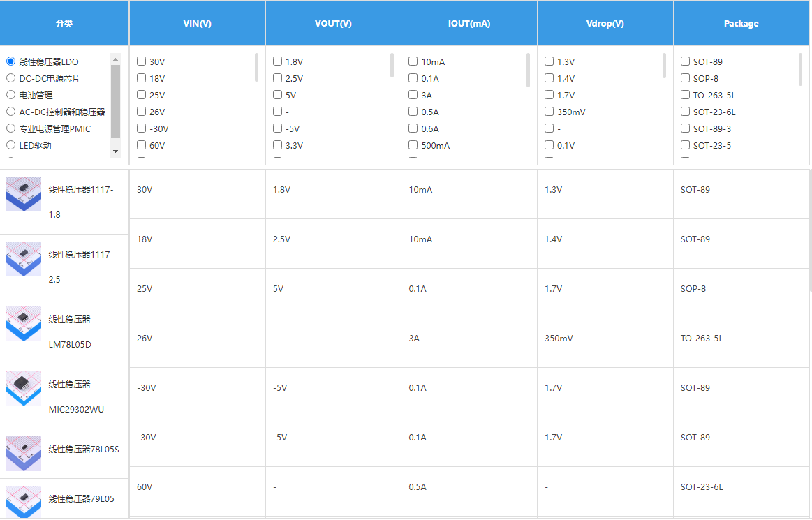
Task: Click the 线性稳压器1117-1.8 product thumbnail
Action: pyautogui.click(x=24, y=194)
